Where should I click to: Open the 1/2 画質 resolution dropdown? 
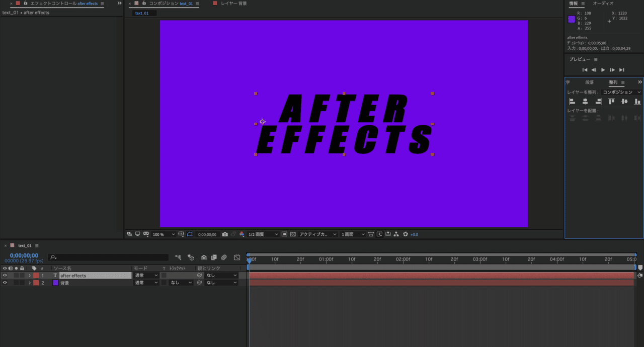point(263,234)
